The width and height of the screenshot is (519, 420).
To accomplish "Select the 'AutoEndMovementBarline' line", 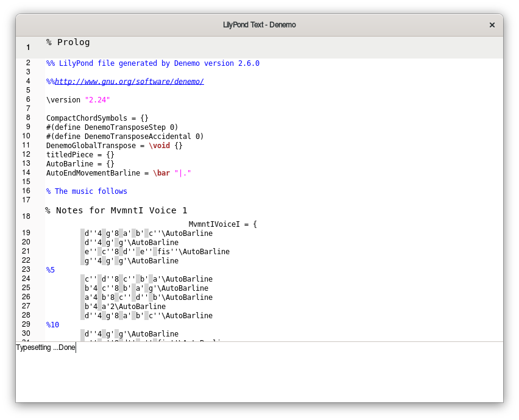I will point(118,173).
